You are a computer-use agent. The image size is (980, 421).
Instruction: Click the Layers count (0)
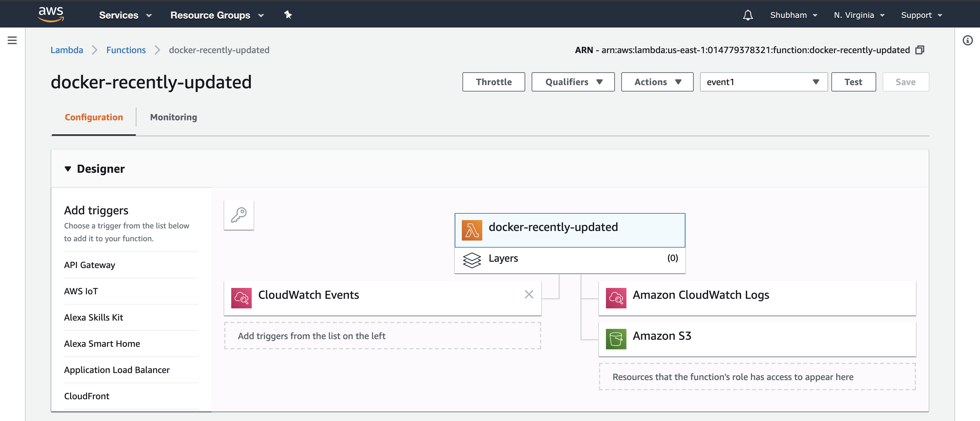[672, 258]
